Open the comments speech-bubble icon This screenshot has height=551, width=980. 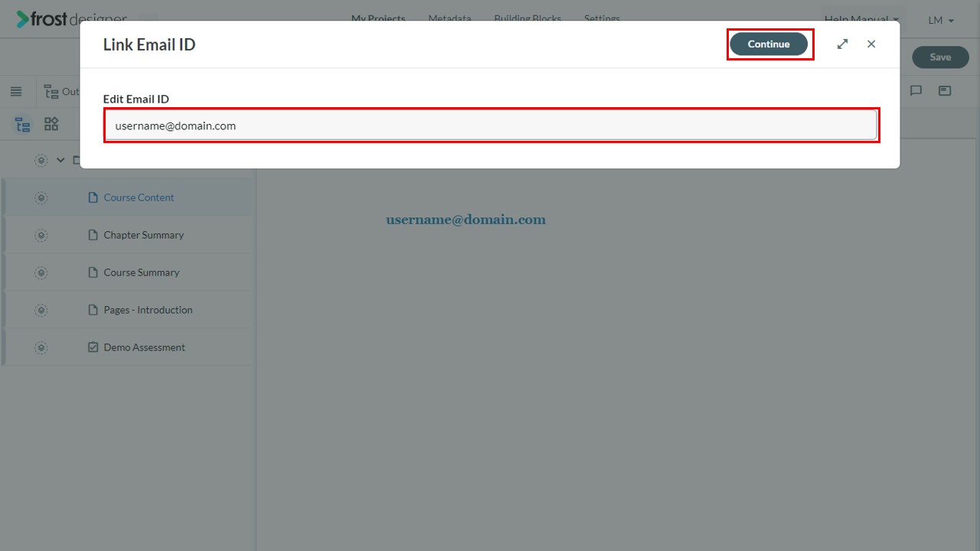[x=916, y=91]
